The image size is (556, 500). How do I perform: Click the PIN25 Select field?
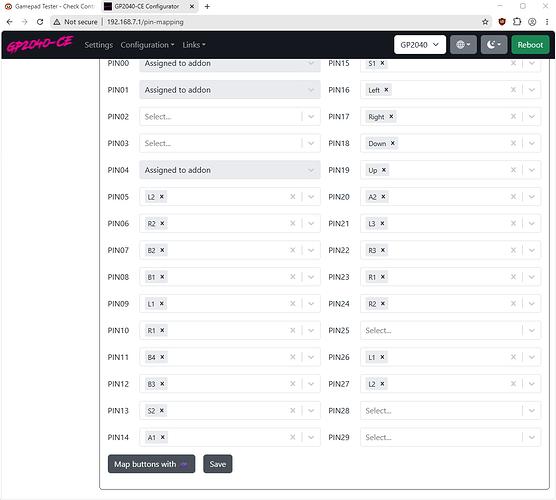450,330
